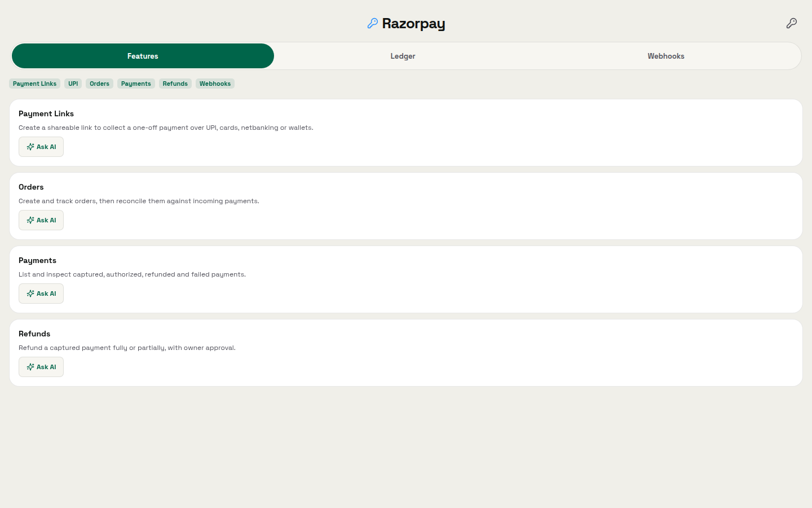
Task: Click the key icon in the top-right corner
Action: click(x=792, y=23)
